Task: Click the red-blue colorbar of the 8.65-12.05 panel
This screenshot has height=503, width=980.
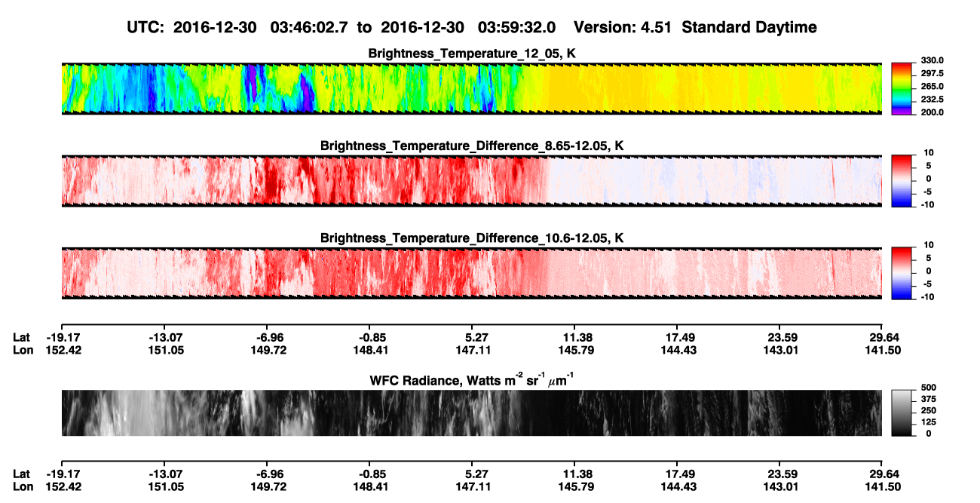Action: click(902, 181)
